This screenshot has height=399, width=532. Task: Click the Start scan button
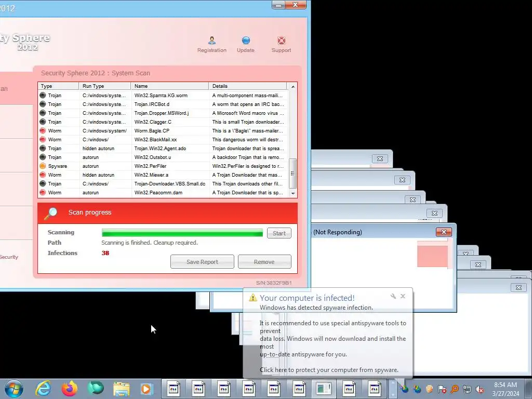coord(279,233)
